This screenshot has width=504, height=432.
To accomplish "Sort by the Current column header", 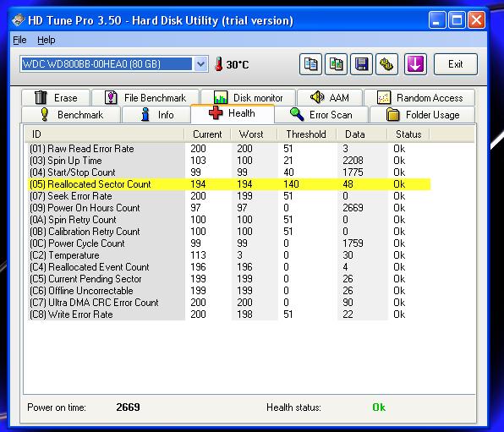I will pyautogui.click(x=207, y=134).
